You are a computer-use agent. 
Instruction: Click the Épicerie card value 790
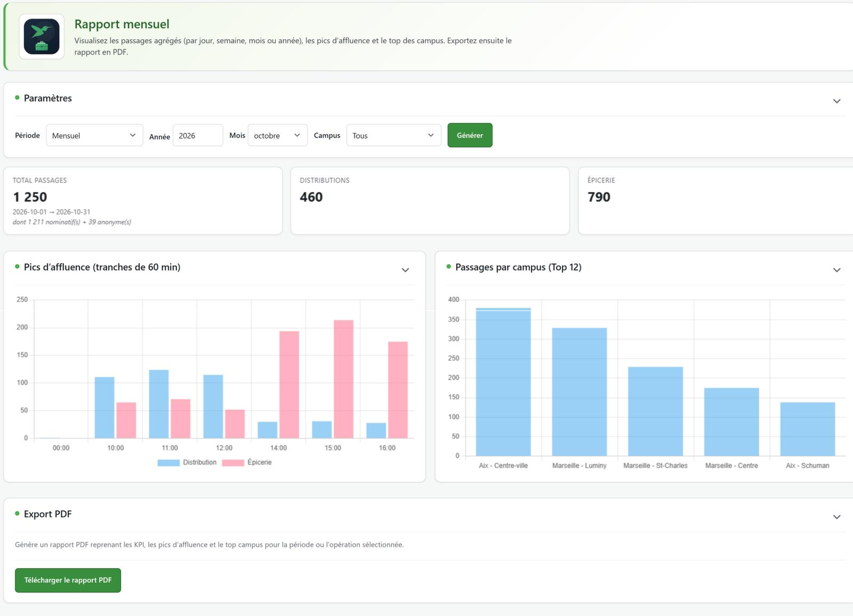(x=599, y=197)
